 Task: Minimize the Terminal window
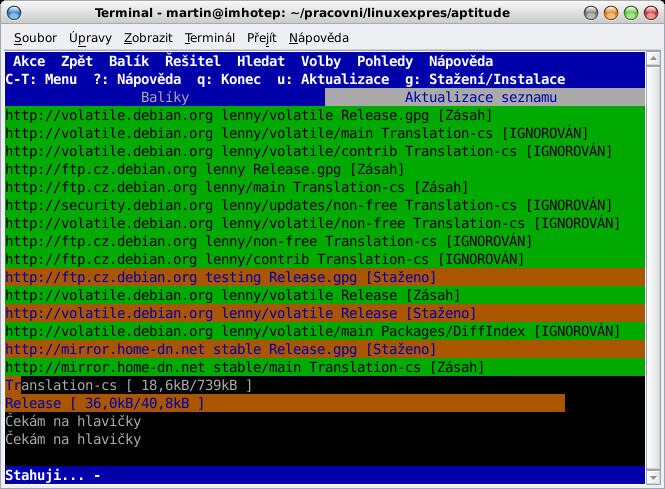click(598, 12)
